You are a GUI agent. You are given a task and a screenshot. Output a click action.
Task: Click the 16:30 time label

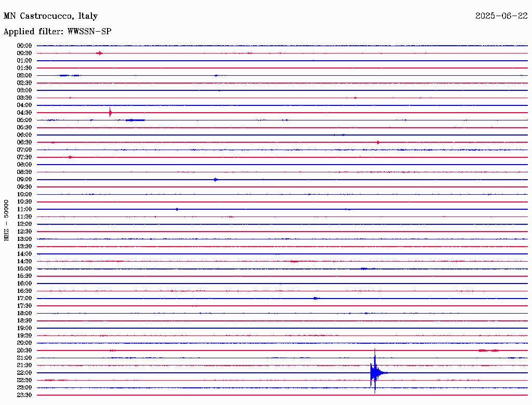click(x=24, y=291)
